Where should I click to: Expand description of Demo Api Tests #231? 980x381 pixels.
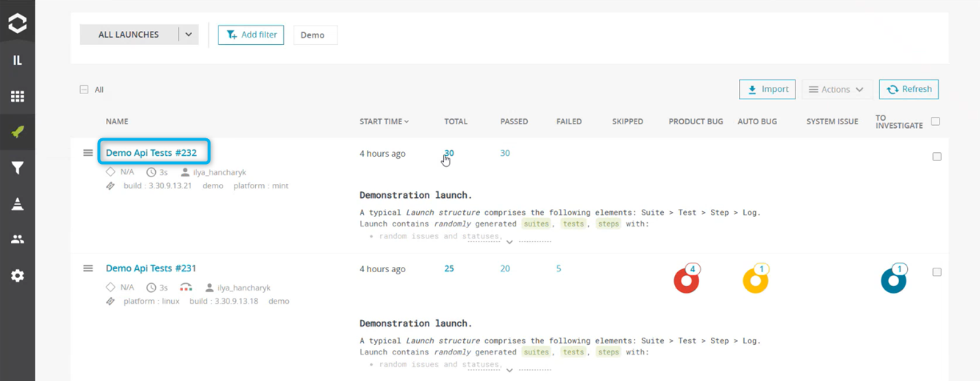pyautogui.click(x=509, y=370)
